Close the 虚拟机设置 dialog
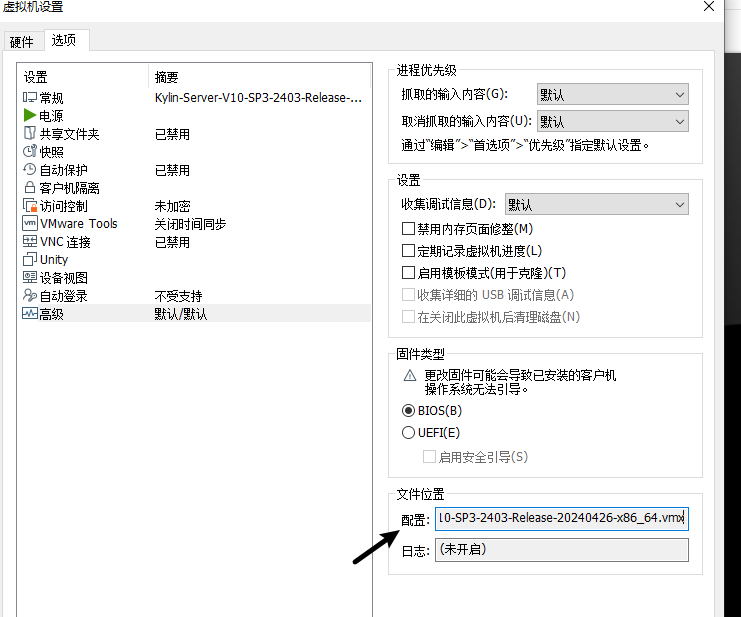This screenshot has height=617, width=741. [x=709, y=6]
